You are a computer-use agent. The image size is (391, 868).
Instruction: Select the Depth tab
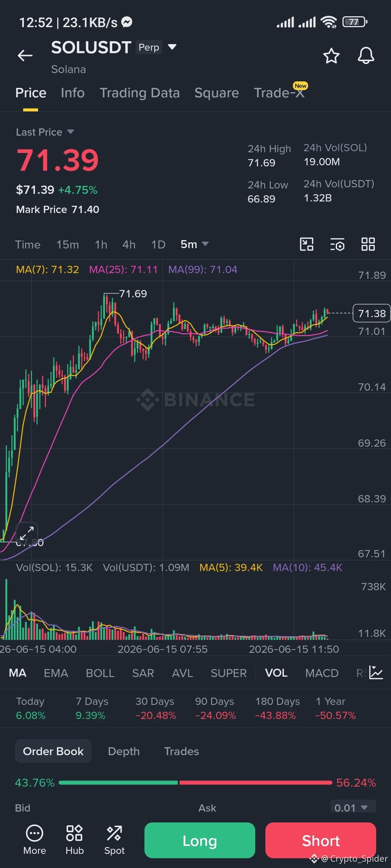(x=124, y=751)
